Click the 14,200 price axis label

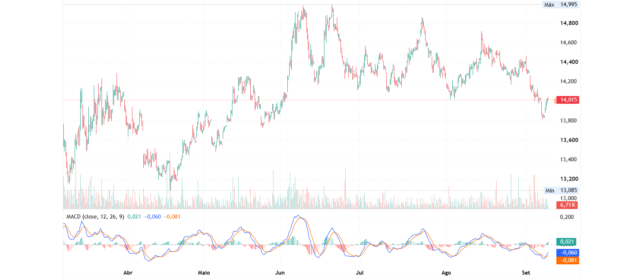pos(569,81)
